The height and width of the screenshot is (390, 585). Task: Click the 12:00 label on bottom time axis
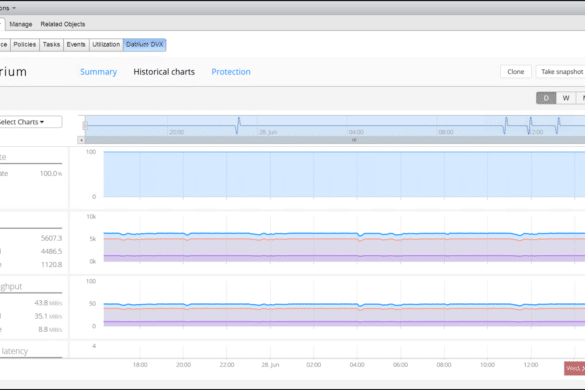(x=531, y=365)
